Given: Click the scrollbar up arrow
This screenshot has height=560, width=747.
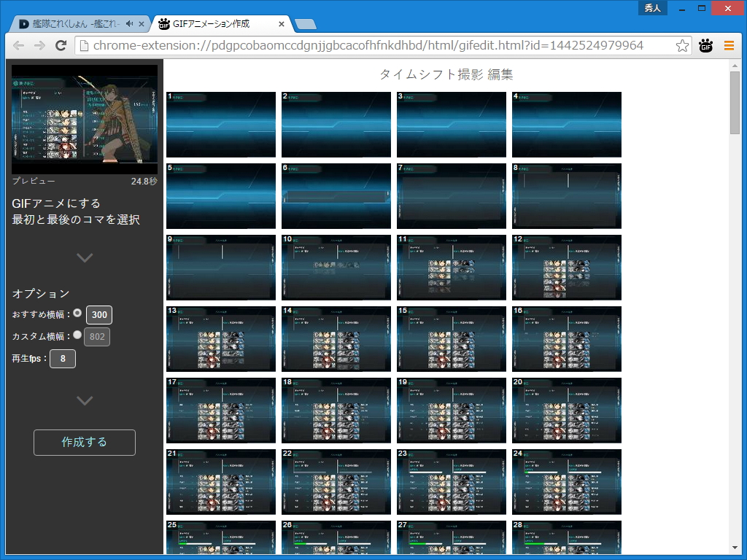Looking at the screenshot, I should point(735,65).
